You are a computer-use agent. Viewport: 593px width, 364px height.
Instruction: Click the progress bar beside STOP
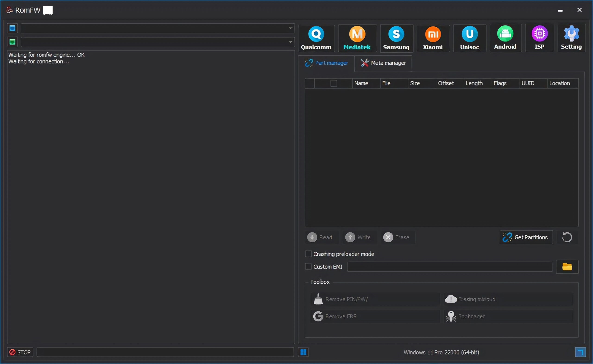tap(165, 352)
